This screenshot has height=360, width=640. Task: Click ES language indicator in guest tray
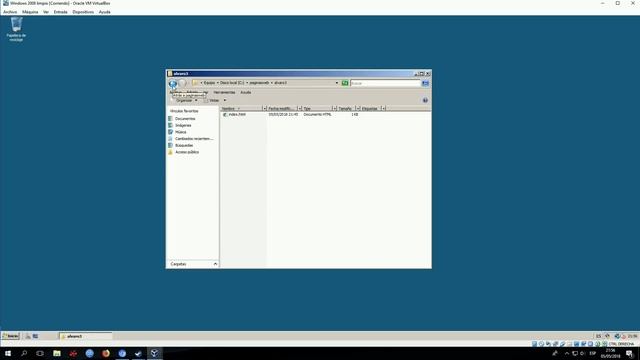pyautogui.click(x=598, y=336)
